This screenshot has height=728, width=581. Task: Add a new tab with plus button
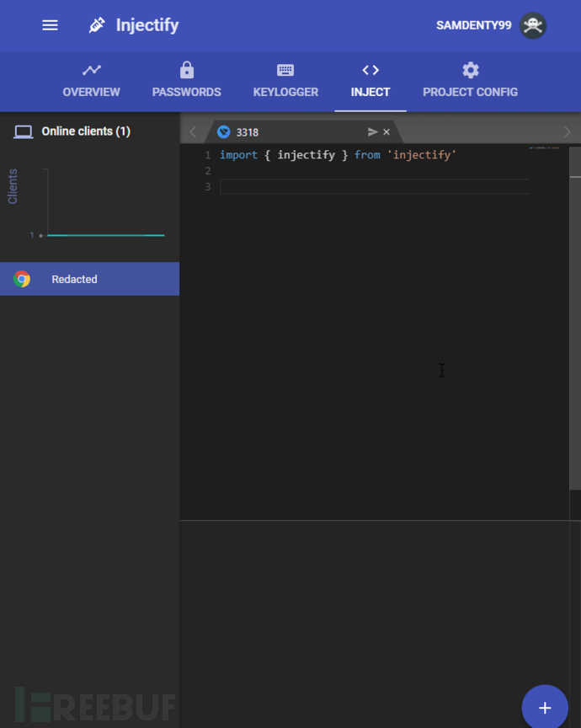pyautogui.click(x=545, y=708)
